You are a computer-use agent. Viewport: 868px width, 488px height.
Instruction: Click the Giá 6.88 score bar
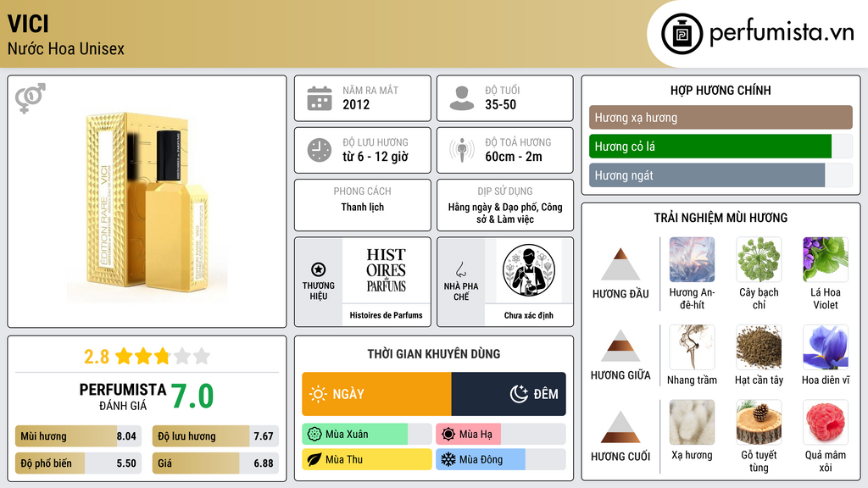216,463
